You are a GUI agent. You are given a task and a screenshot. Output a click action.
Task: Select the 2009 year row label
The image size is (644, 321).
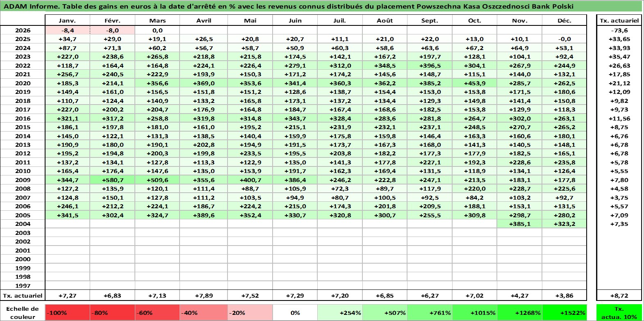pos(23,180)
